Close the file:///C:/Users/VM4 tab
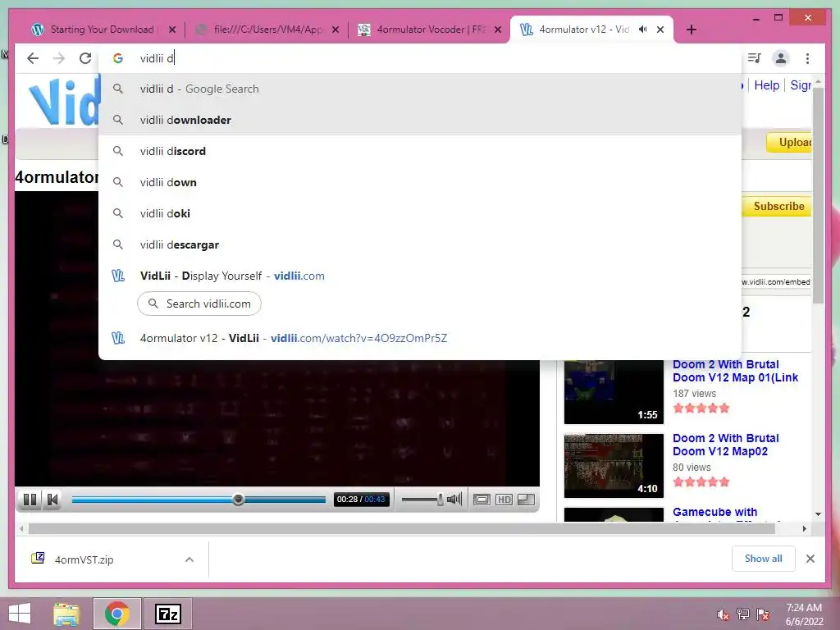 click(336, 30)
